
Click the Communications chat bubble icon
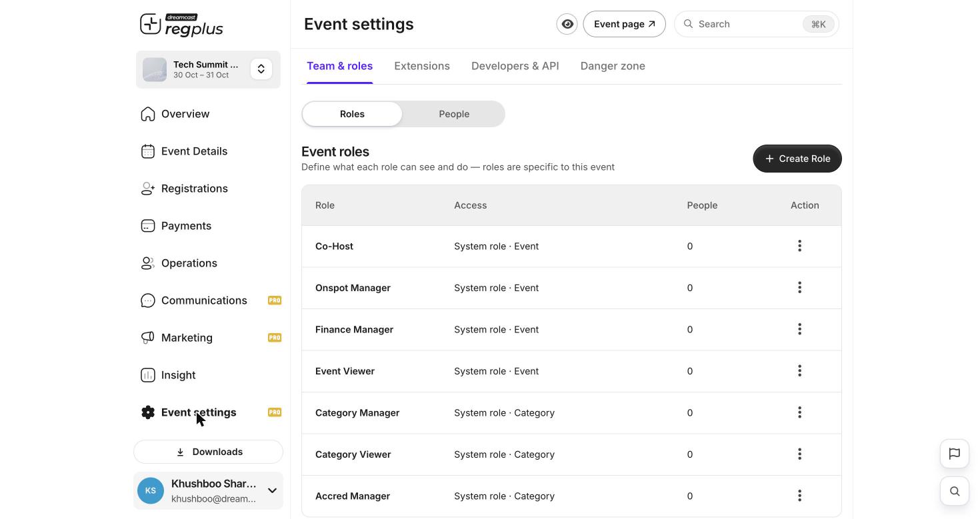point(148,300)
